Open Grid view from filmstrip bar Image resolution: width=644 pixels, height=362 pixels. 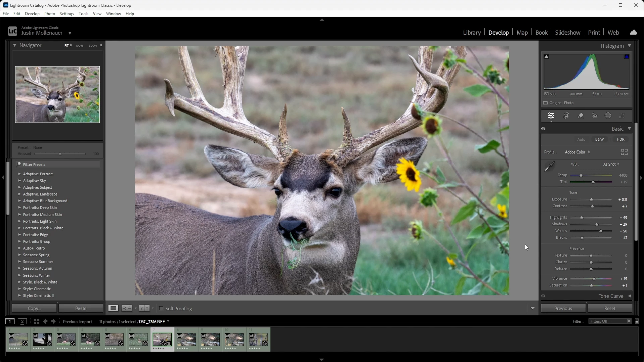37,321
